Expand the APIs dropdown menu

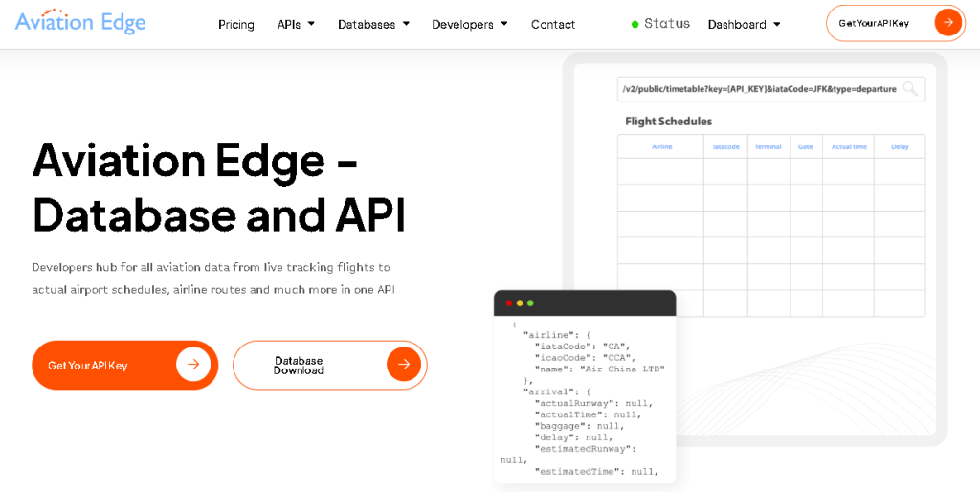(x=296, y=24)
